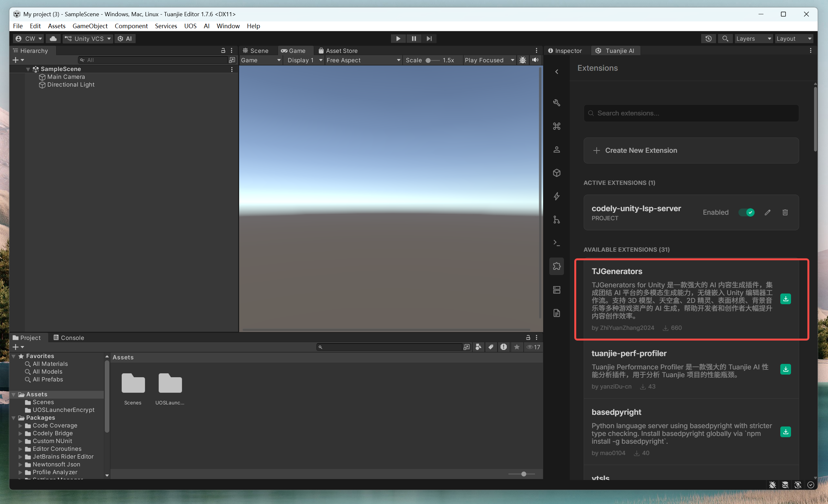Switch to the Console tab
The height and width of the screenshot is (504, 828).
point(69,338)
